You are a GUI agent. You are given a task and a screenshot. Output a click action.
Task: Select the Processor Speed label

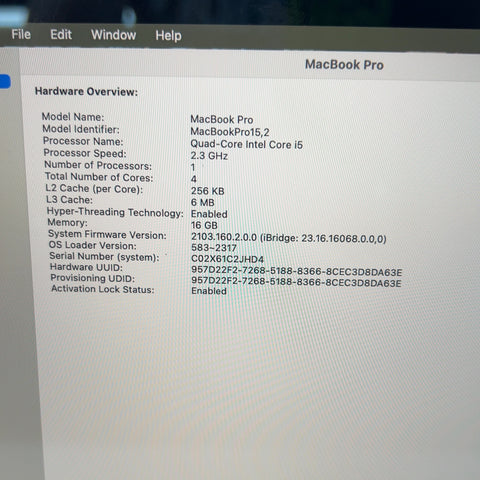tap(85, 153)
